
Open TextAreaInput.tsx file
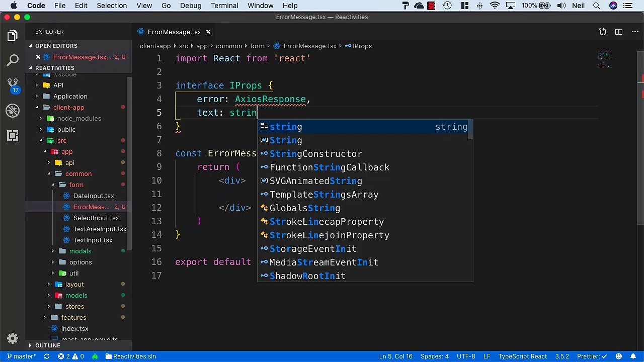(x=100, y=229)
